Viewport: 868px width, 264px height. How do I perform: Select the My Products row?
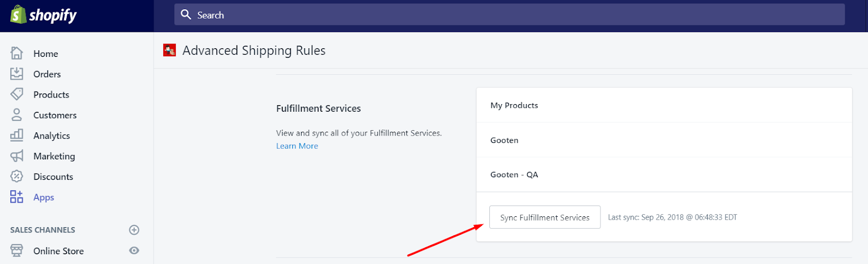tap(664, 105)
